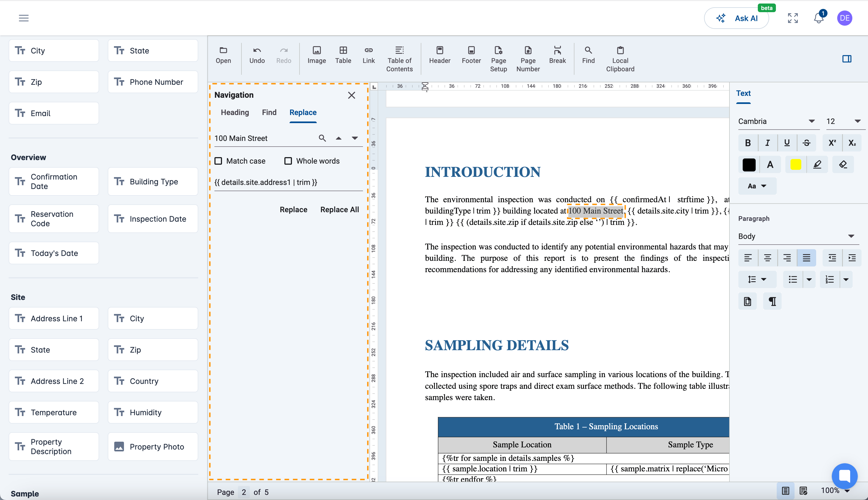This screenshot has width=868, height=500.
Task: Click the Replace All button
Action: (x=340, y=210)
